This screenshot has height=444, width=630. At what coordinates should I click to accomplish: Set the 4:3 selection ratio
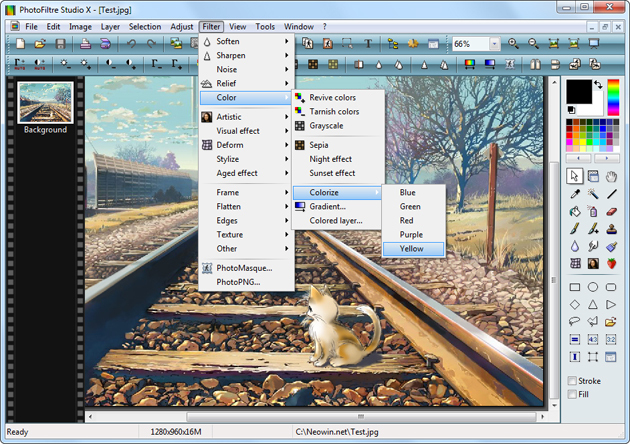pos(593,340)
